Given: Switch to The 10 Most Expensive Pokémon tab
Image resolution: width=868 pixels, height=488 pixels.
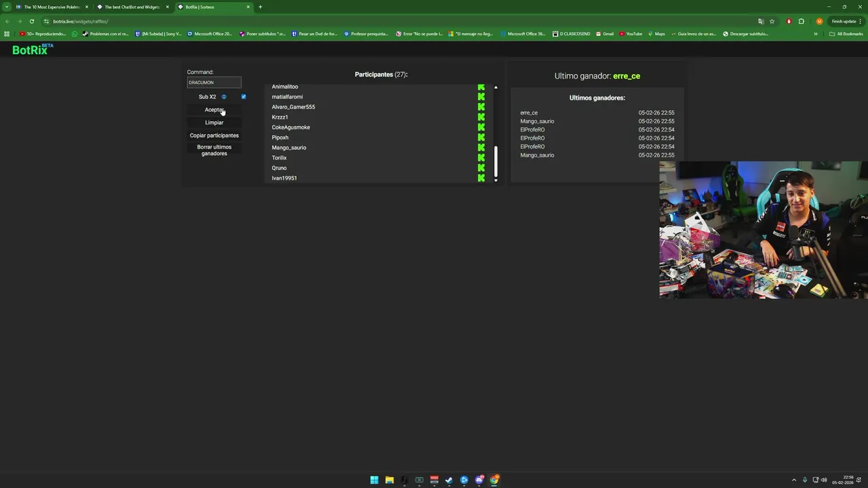Looking at the screenshot, I should [52, 7].
